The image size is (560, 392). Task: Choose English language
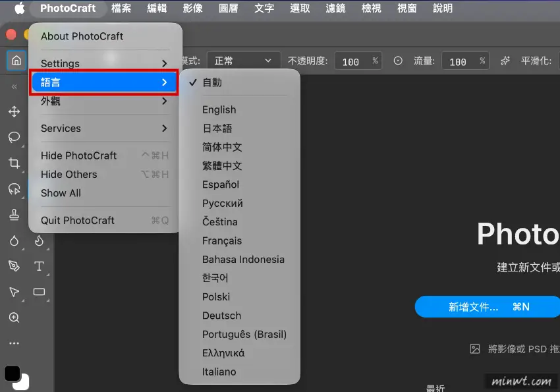point(239,109)
